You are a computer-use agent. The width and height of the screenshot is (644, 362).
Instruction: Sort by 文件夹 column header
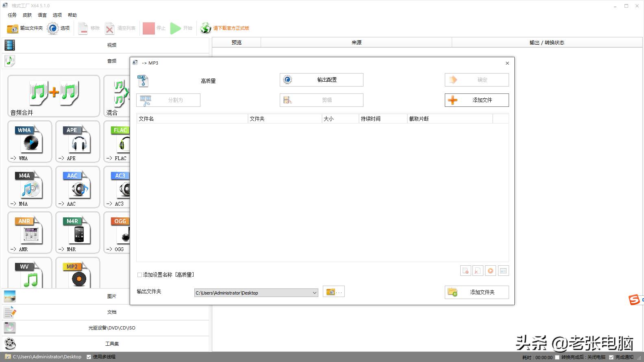coord(285,119)
